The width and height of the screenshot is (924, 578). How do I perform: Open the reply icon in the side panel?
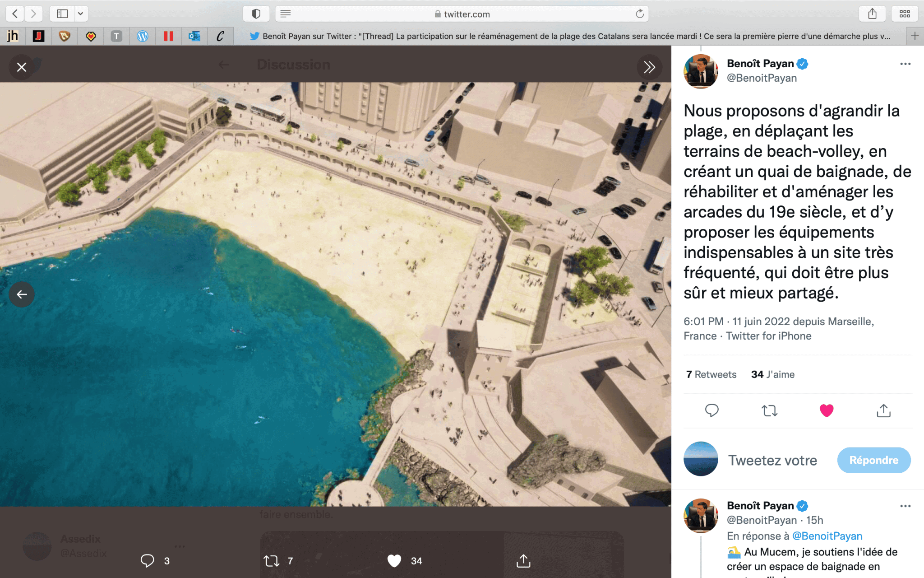[711, 410]
